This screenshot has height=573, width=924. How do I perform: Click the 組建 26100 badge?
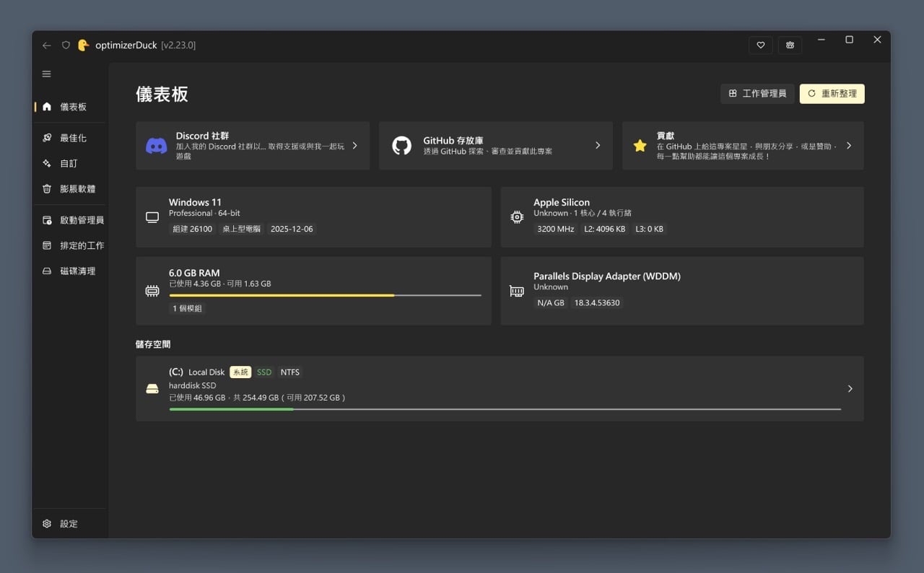click(x=193, y=229)
